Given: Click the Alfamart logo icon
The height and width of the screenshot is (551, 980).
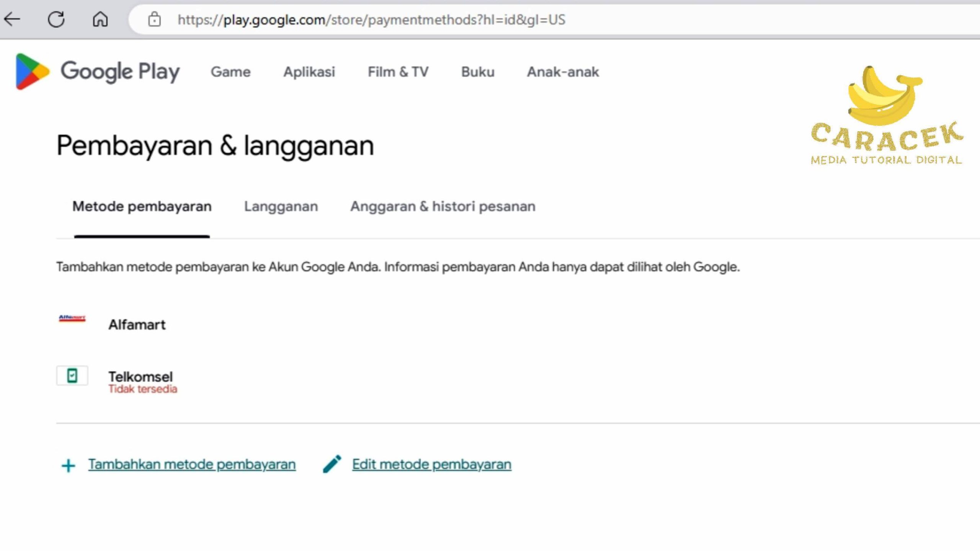Looking at the screenshot, I should click(x=72, y=318).
